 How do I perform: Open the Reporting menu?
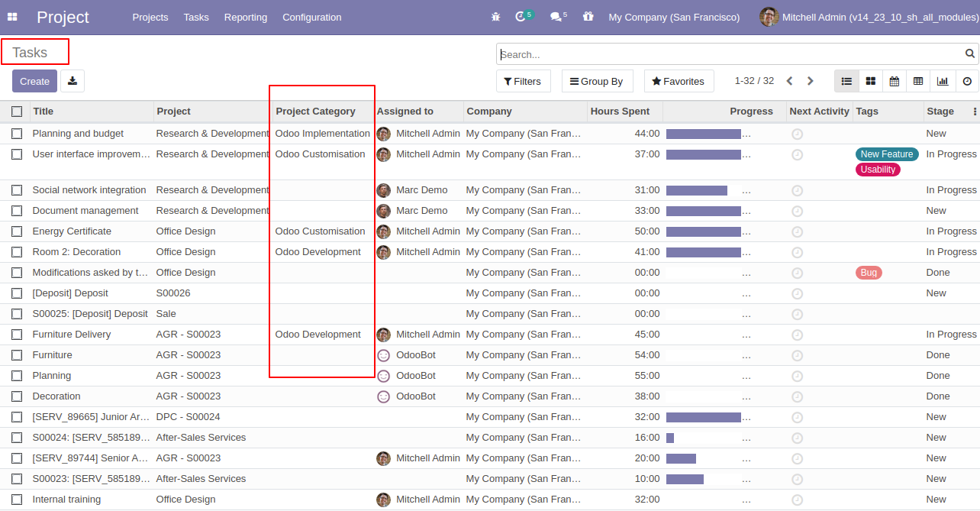tap(246, 17)
